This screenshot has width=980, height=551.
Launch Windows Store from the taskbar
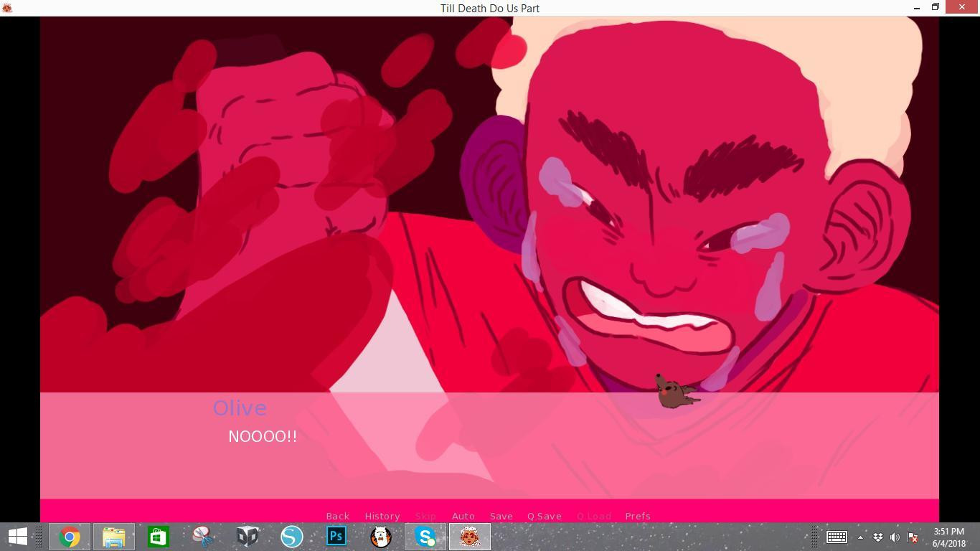pos(159,537)
